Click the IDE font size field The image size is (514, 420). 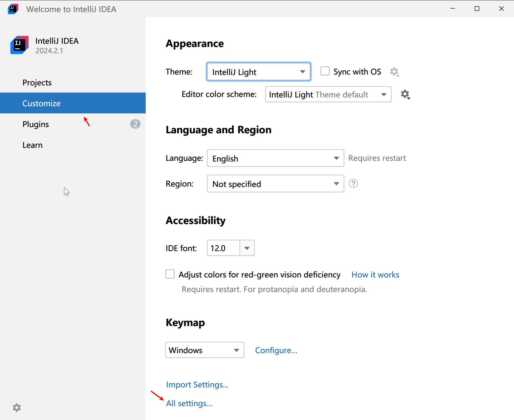pos(223,248)
